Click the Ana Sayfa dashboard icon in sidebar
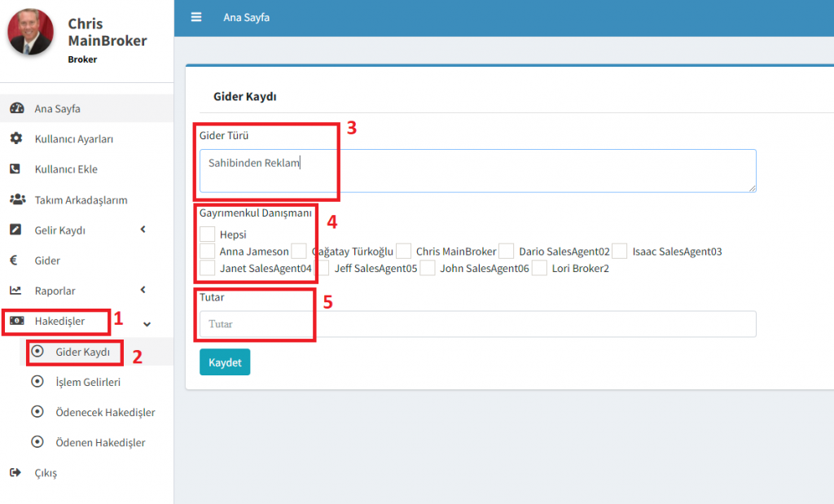 [x=16, y=108]
